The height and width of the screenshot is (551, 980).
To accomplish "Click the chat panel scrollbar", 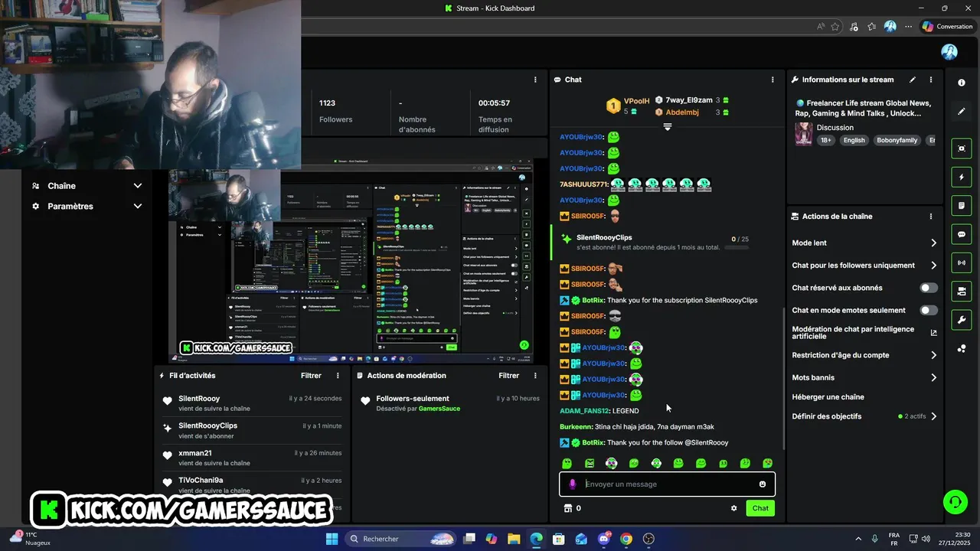I will point(782,379).
